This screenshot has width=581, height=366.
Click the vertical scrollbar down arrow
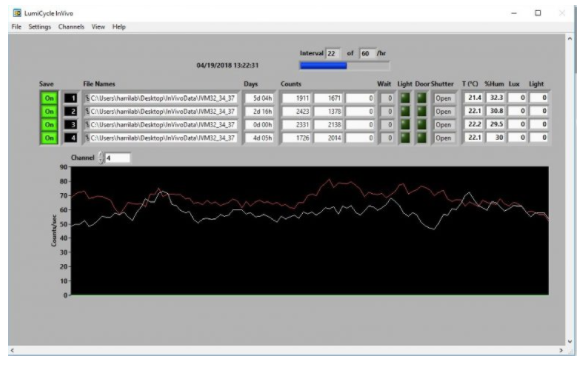click(x=570, y=341)
